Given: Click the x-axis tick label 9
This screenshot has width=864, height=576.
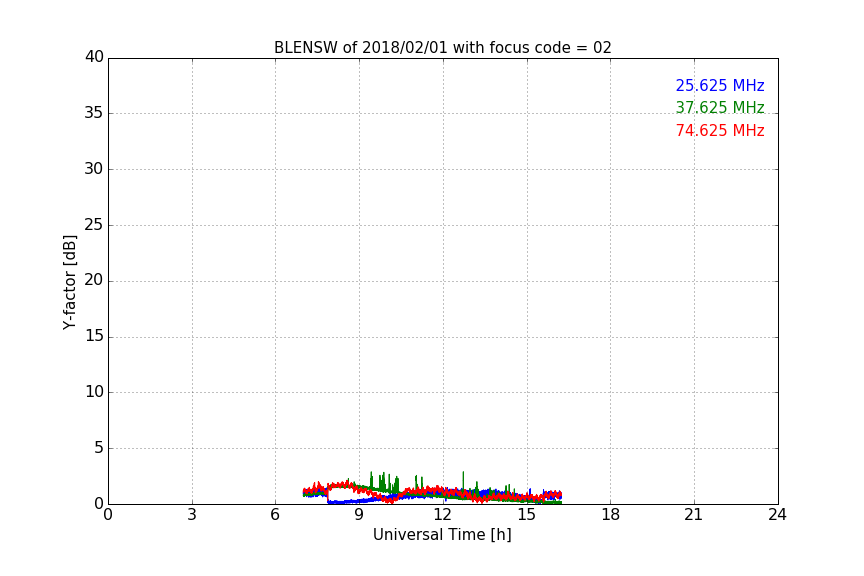Looking at the screenshot, I should point(359,515).
